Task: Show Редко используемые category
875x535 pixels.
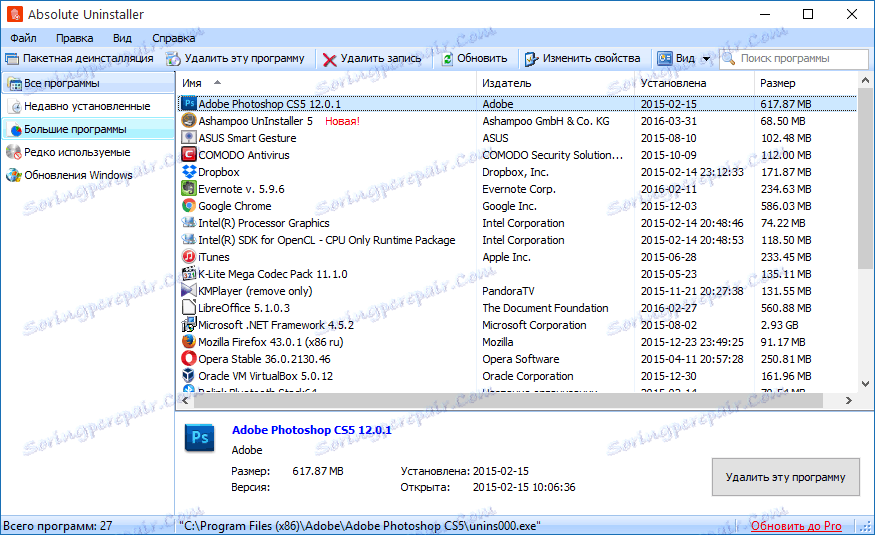Action: (x=89, y=152)
